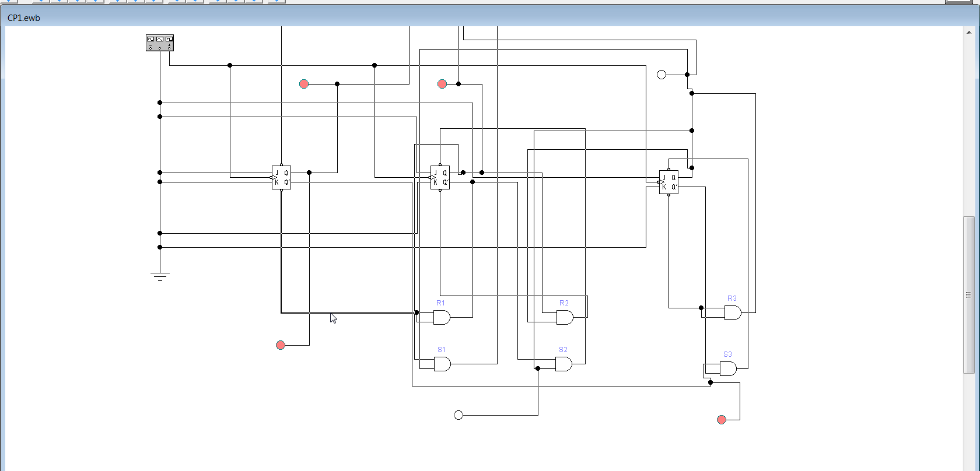This screenshot has width=980, height=471.
Task: Select the leftmost JK flip-flop
Action: pos(281,177)
